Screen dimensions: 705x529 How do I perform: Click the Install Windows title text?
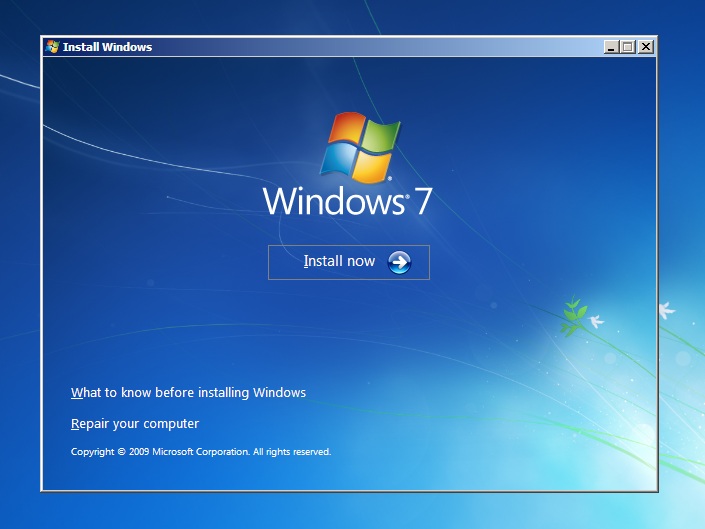coord(107,47)
